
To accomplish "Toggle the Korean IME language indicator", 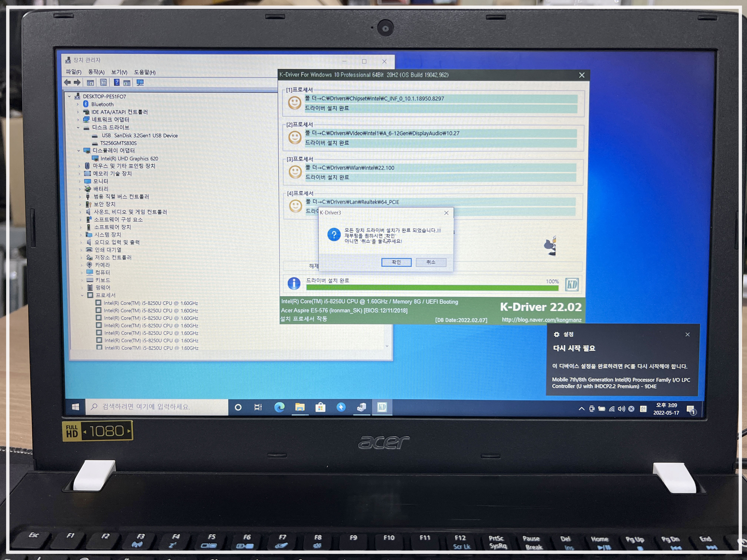I will point(643,409).
